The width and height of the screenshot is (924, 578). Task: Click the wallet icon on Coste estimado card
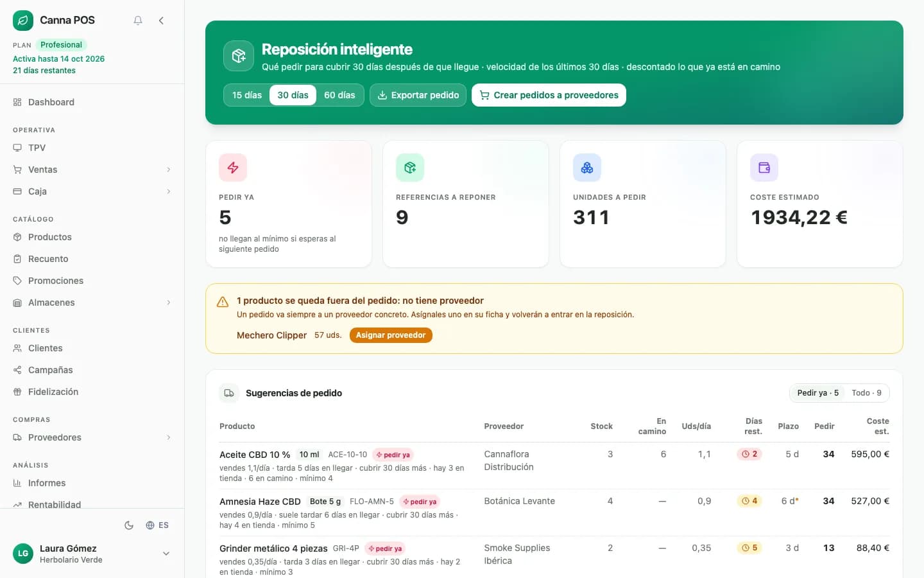coord(764,168)
